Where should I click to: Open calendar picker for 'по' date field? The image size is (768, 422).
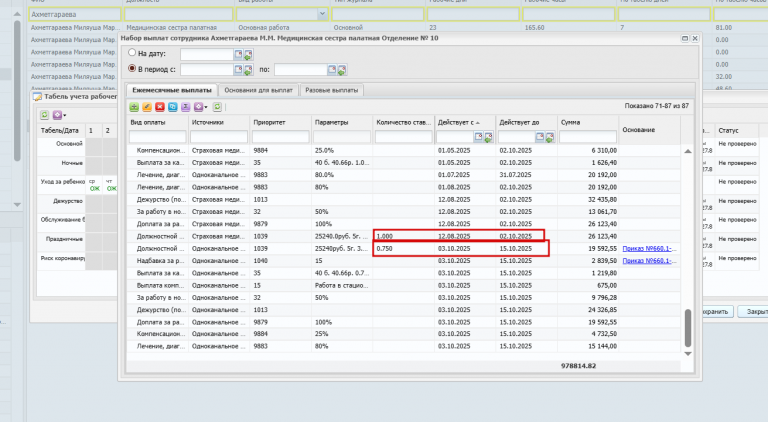click(x=332, y=69)
